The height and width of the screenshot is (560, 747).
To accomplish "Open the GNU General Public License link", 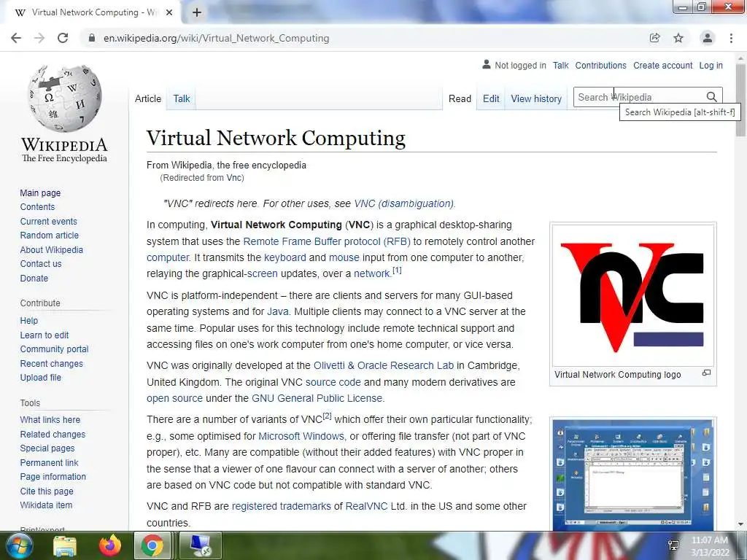I will point(317,398).
